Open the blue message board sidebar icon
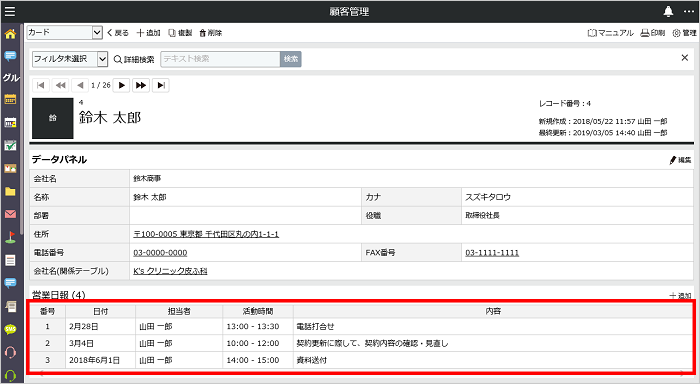 [10, 283]
